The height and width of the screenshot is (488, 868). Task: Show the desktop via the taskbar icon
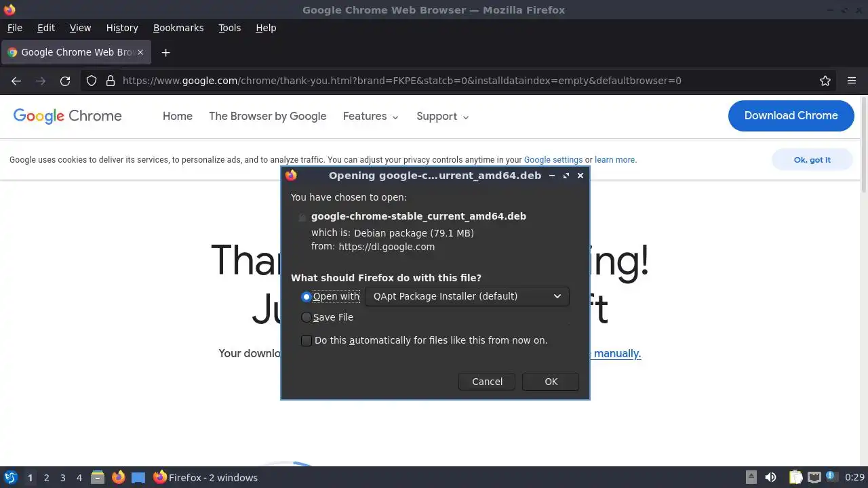(138, 477)
